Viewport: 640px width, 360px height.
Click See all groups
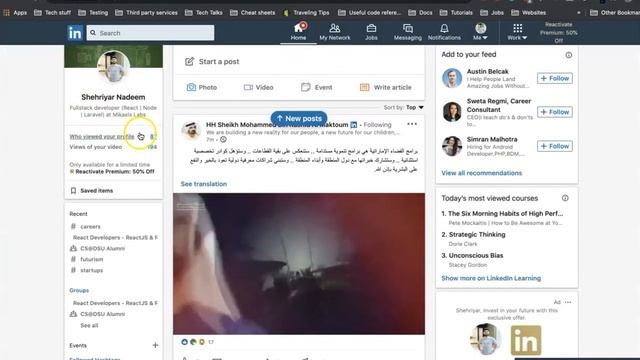click(89, 325)
